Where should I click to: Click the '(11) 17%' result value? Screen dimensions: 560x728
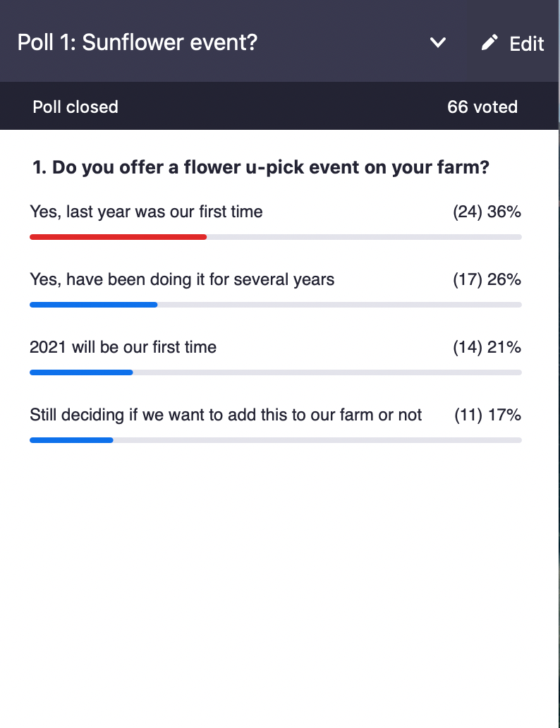point(487,415)
